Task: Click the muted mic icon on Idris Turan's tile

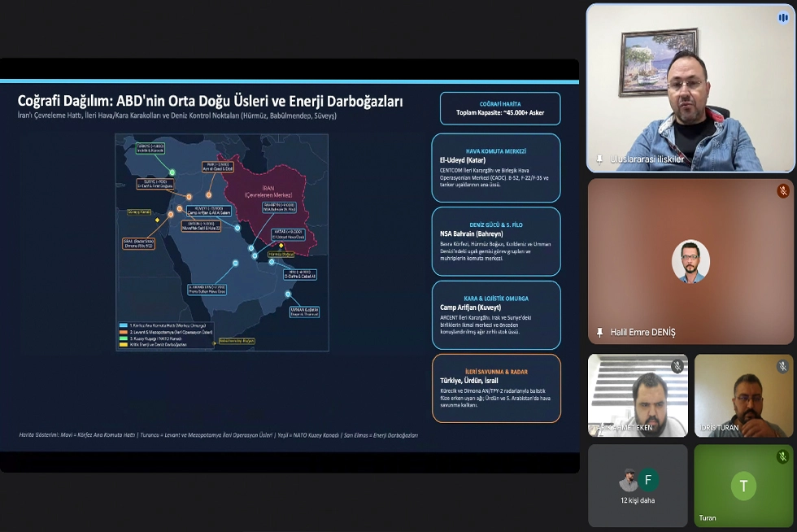Action: coord(782,366)
